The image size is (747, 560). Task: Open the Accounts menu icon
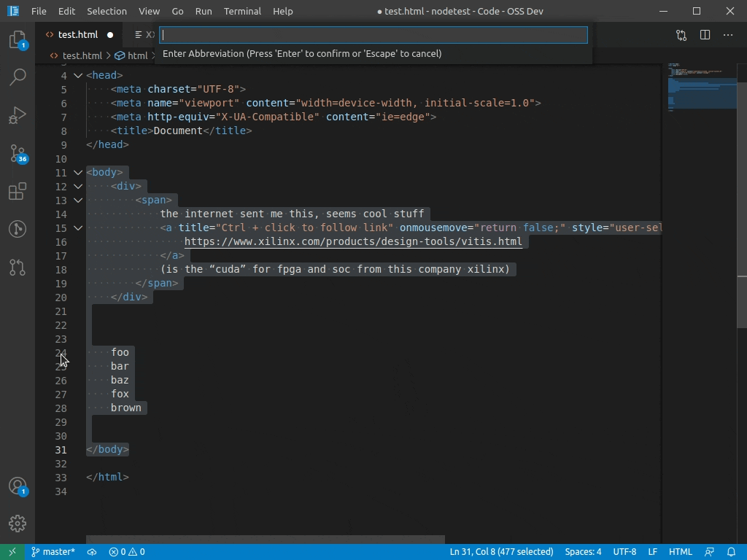click(x=18, y=486)
